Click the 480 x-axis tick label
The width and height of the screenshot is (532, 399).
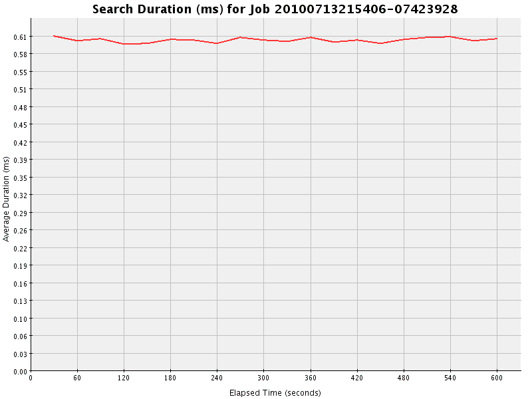point(404,378)
